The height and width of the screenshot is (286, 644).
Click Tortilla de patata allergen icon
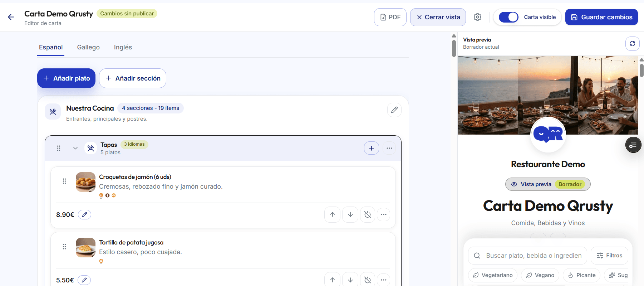tap(101, 261)
